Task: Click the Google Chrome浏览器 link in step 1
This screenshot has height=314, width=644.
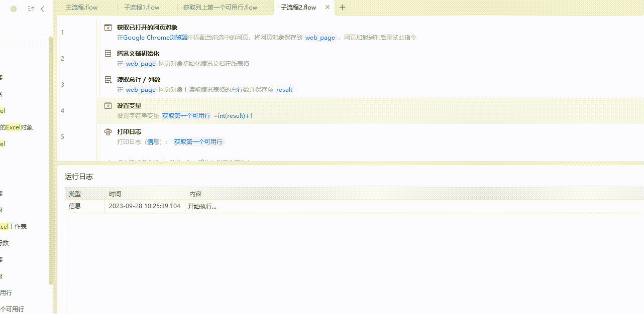Action: point(155,38)
